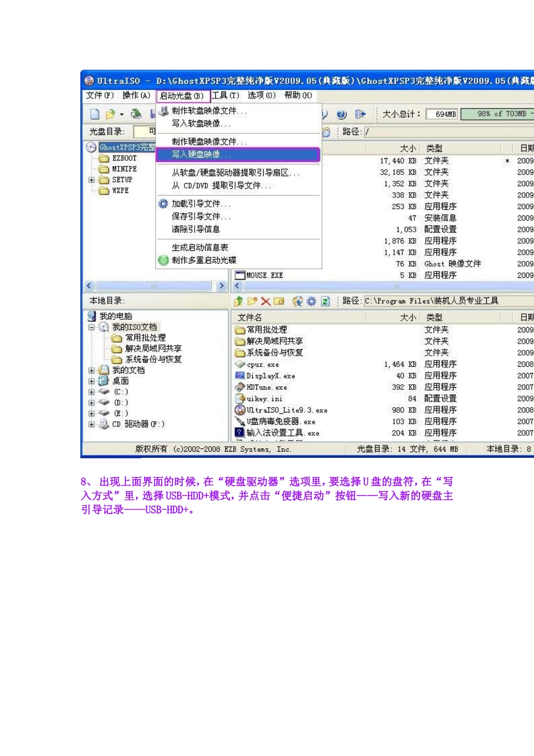Click the New file toolbar icon
This screenshot has height=756, width=534.
(x=95, y=114)
